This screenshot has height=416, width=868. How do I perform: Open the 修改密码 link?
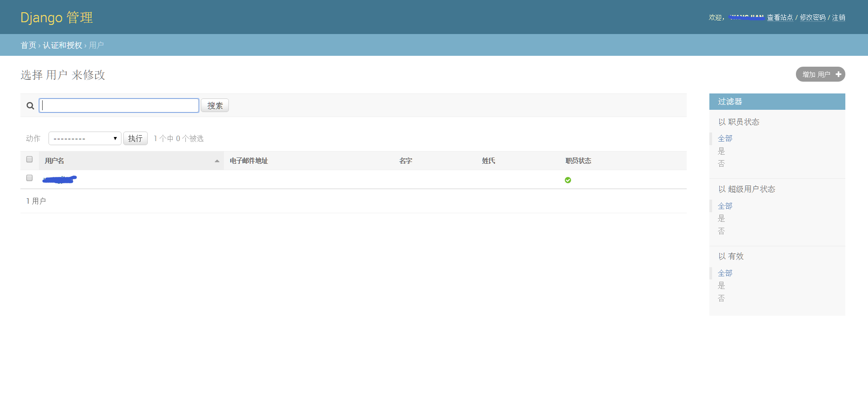click(812, 18)
